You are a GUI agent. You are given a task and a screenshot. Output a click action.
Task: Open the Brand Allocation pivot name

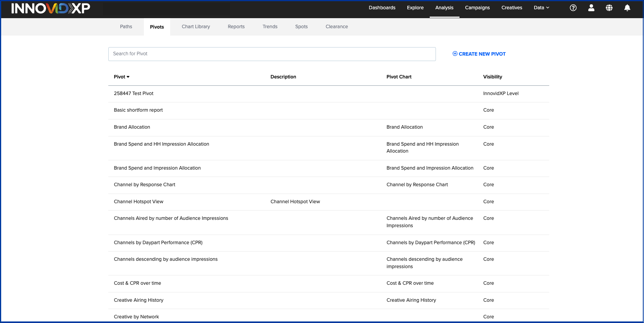click(132, 127)
